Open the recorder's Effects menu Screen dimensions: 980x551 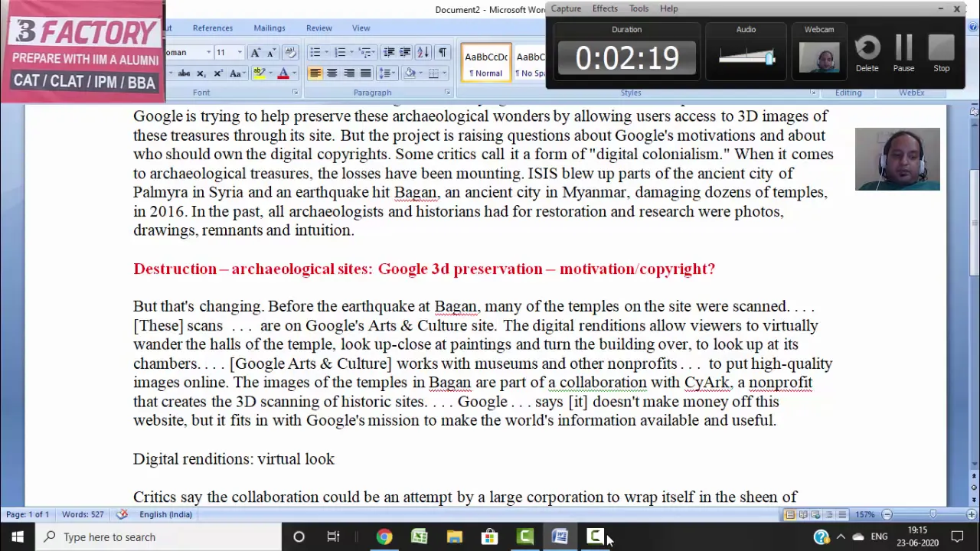point(605,8)
